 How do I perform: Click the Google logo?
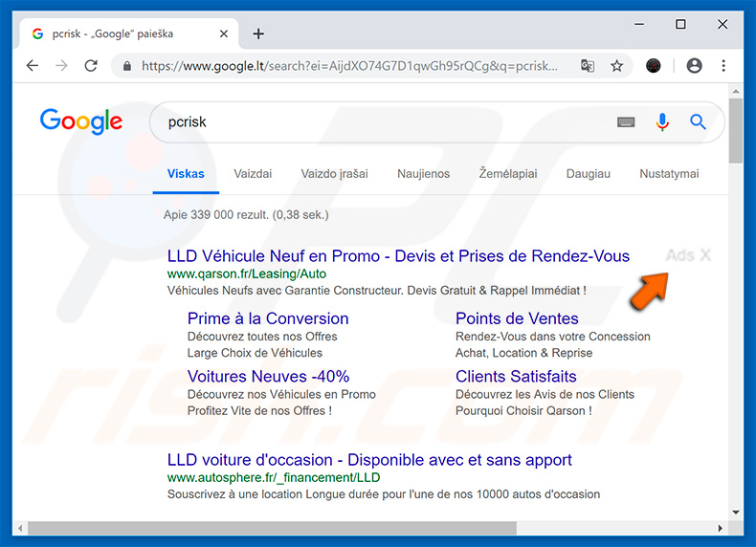pos(81,120)
